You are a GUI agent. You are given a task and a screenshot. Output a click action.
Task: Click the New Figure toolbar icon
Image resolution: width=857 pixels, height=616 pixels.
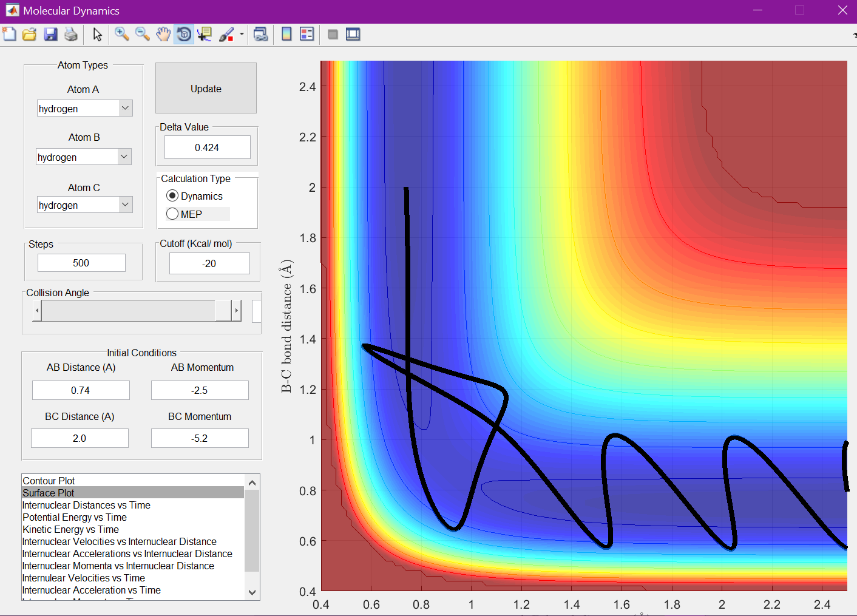click(9, 35)
